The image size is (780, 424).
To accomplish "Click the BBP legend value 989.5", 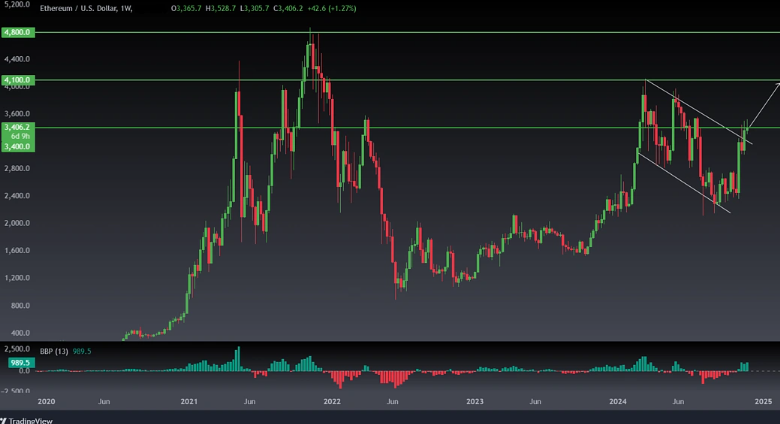I will pyautogui.click(x=82, y=351).
